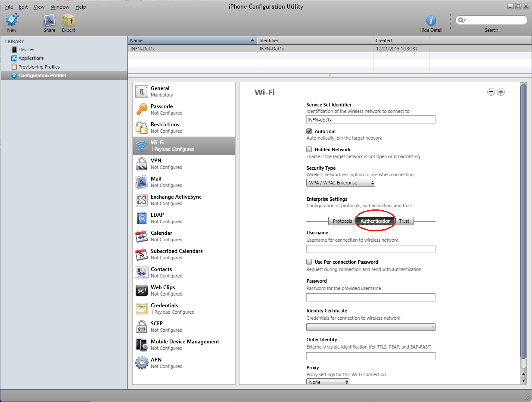
Task: Open the Wi-Fi payload section
Action: click(184, 146)
